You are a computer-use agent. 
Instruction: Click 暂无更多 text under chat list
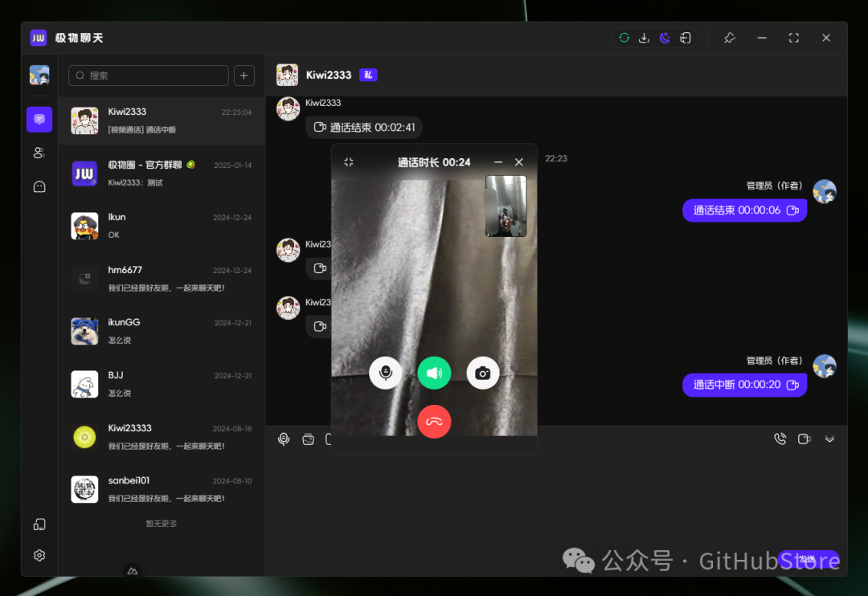[x=161, y=524]
